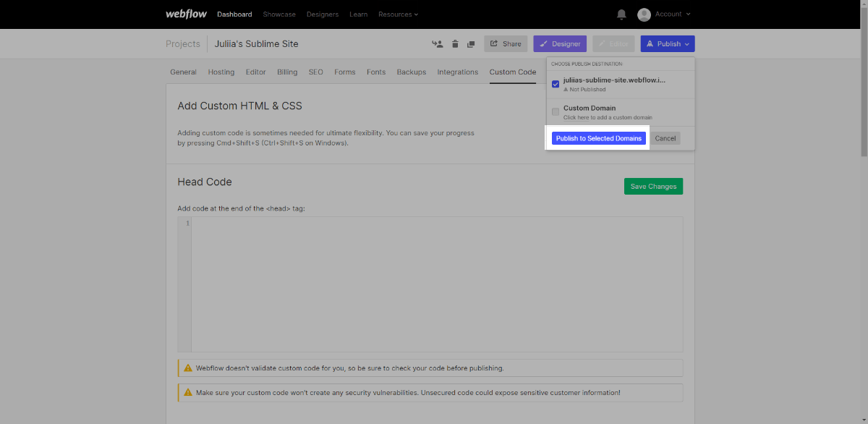Click the delete project trash icon
868x424 pixels.
pyautogui.click(x=455, y=44)
